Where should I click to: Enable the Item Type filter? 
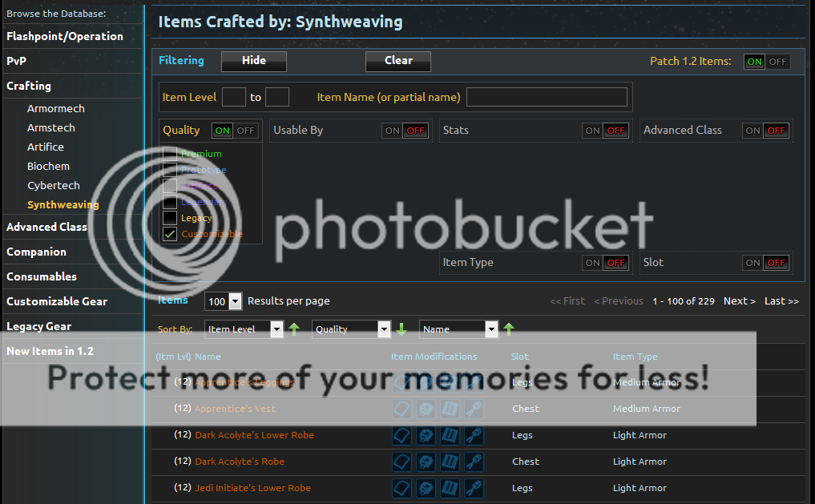(592, 263)
